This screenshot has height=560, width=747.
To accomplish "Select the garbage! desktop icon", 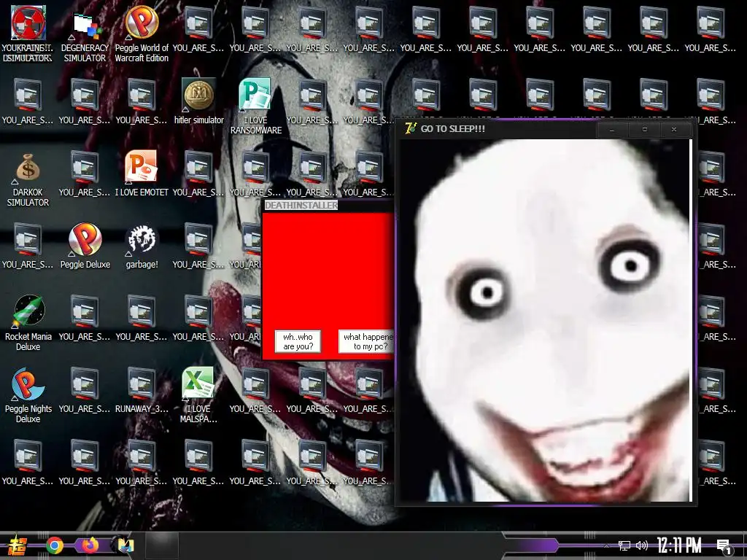I will click(x=142, y=246).
